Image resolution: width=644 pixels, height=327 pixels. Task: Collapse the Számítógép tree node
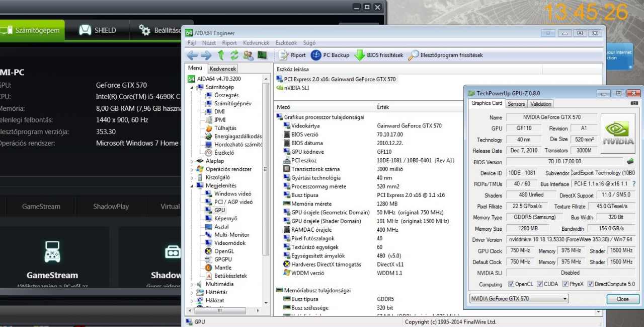click(x=192, y=87)
